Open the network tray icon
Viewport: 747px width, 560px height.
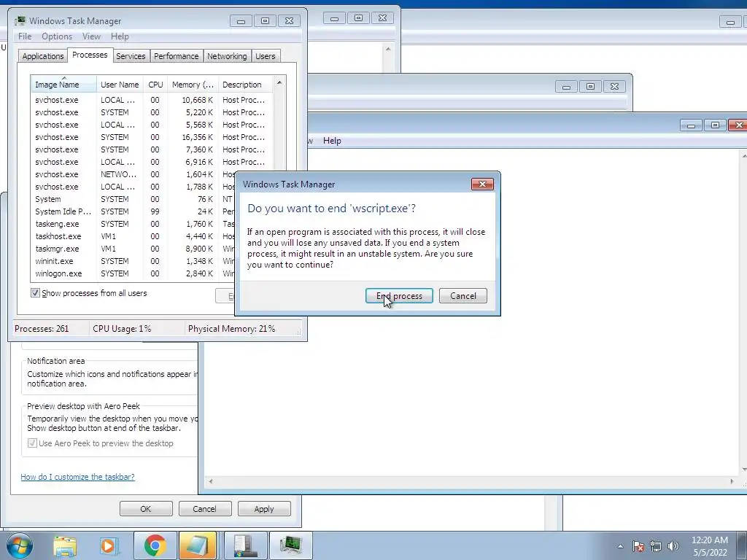click(656, 546)
